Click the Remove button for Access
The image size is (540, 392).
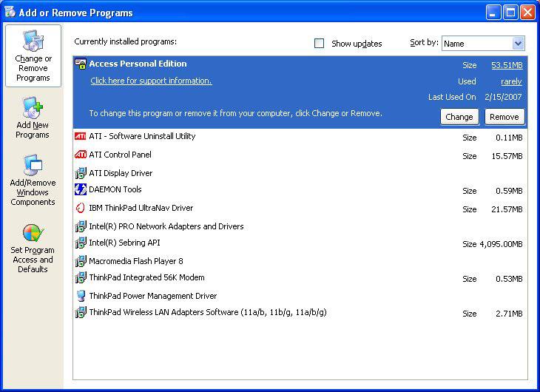[x=504, y=117]
